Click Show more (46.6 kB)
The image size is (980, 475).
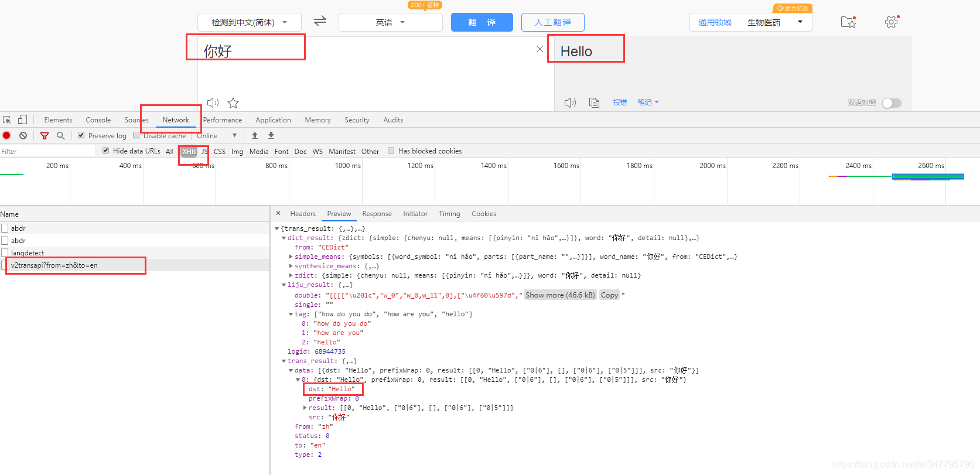pyautogui.click(x=560, y=295)
